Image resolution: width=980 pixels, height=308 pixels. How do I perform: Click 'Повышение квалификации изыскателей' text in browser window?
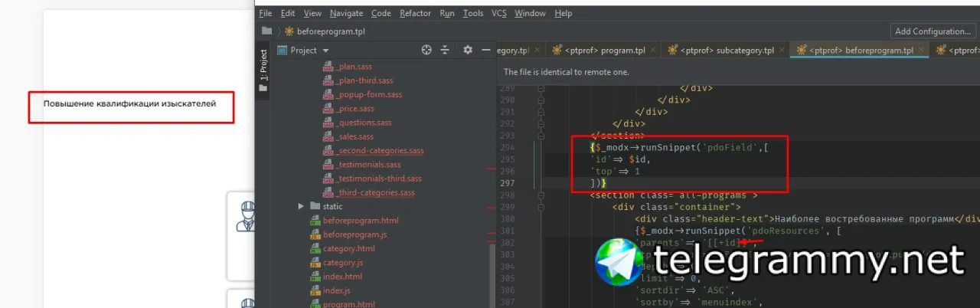[129, 103]
